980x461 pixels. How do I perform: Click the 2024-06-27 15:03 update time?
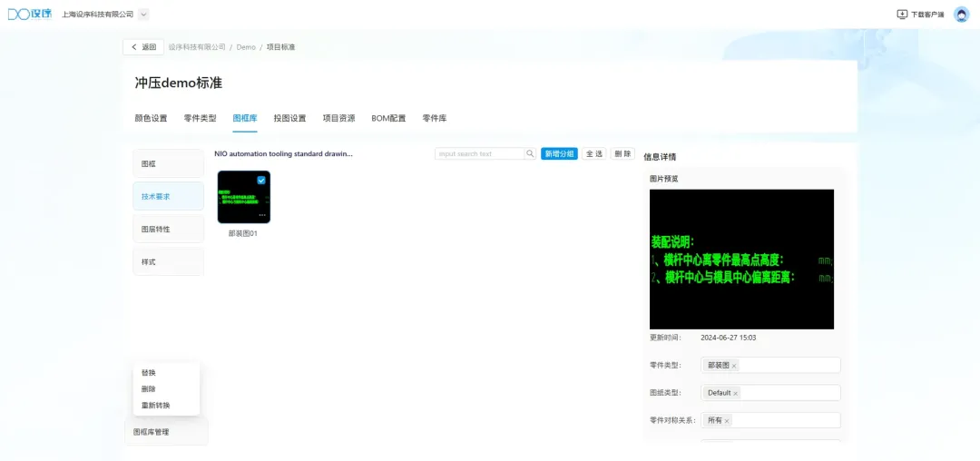point(728,338)
